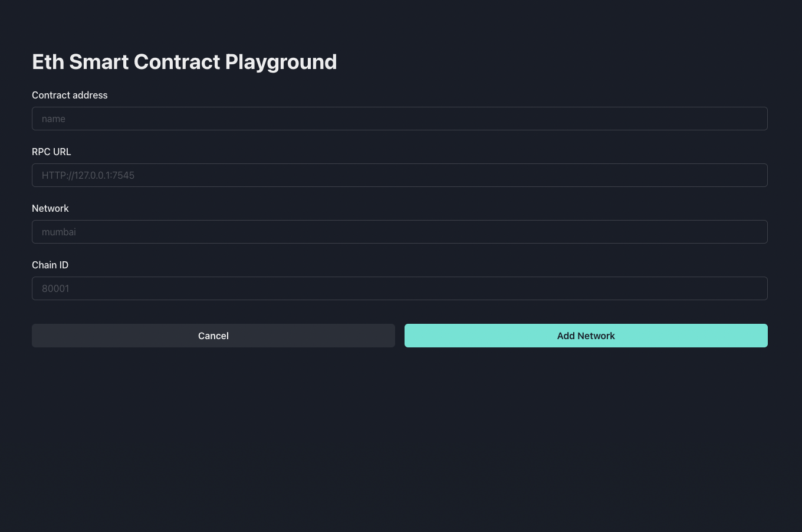This screenshot has height=532, width=802.
Task: Click the Chain ID field with 80001 placeholder
Action: [x=400, y=288]
